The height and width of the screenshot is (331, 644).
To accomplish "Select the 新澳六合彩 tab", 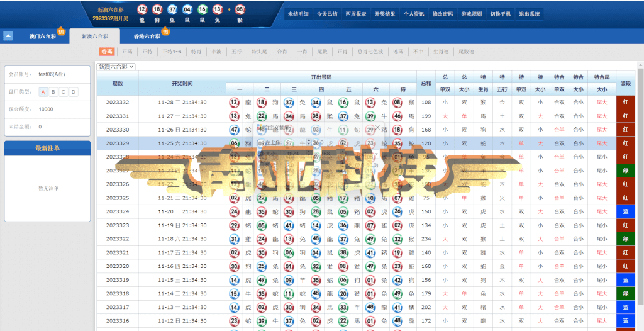I will [x=95, y=36].
